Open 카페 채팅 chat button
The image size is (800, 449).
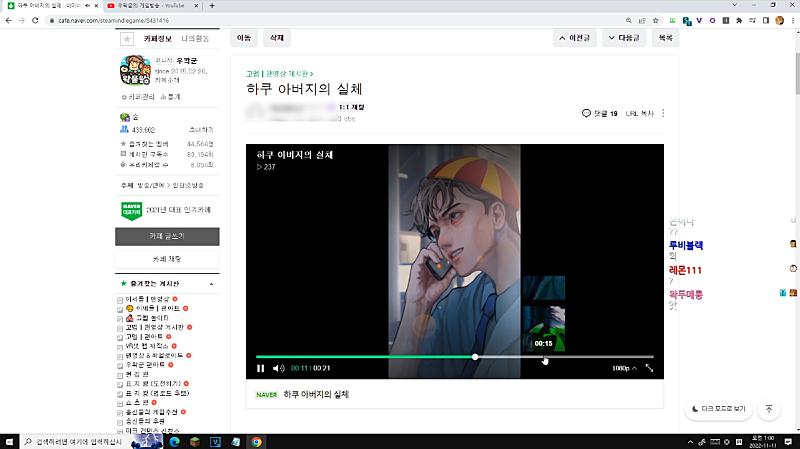point(167,259)
